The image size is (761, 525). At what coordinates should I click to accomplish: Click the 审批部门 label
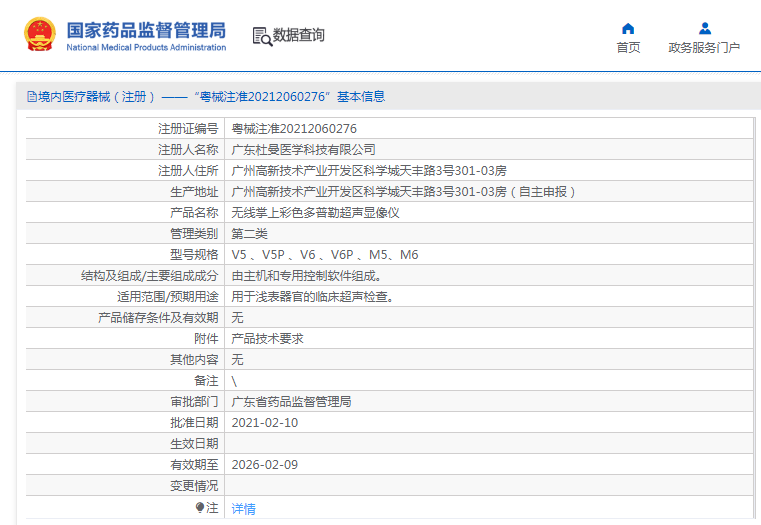(194, 402)
